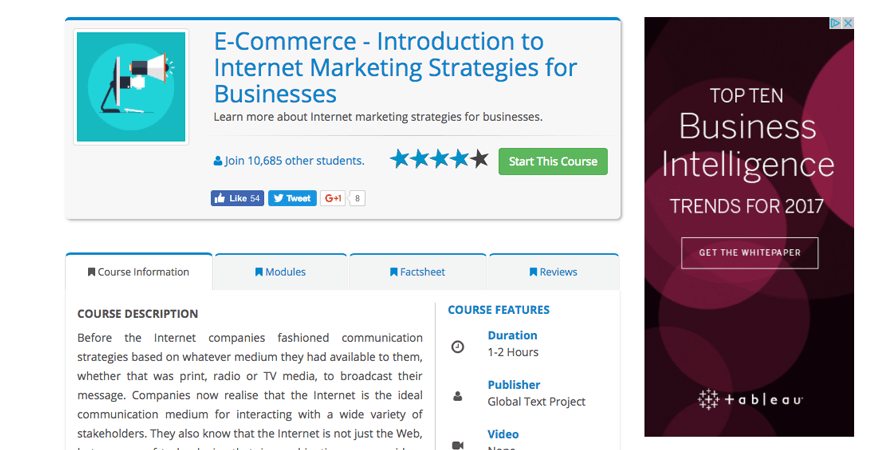Click Get the Whitepaper in the ad
Viewport: 880px width, 450px height.
coord(749,253)
